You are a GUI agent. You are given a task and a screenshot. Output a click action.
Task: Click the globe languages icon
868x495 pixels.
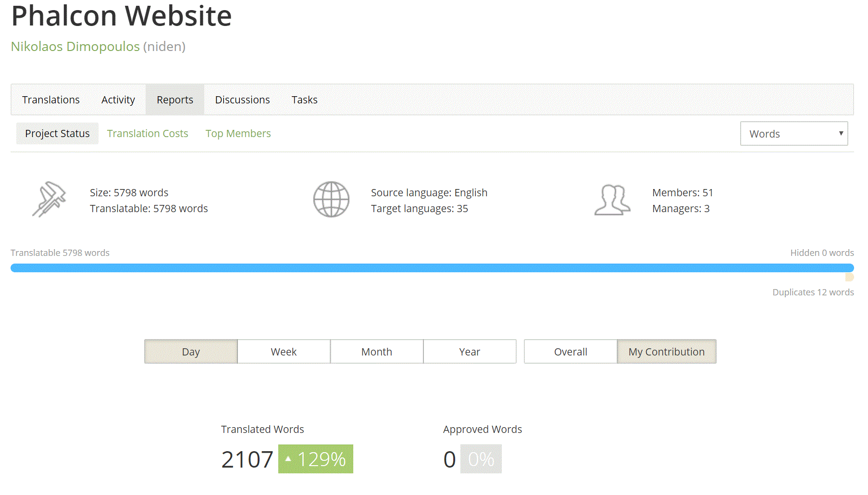[x=331, y=199]
